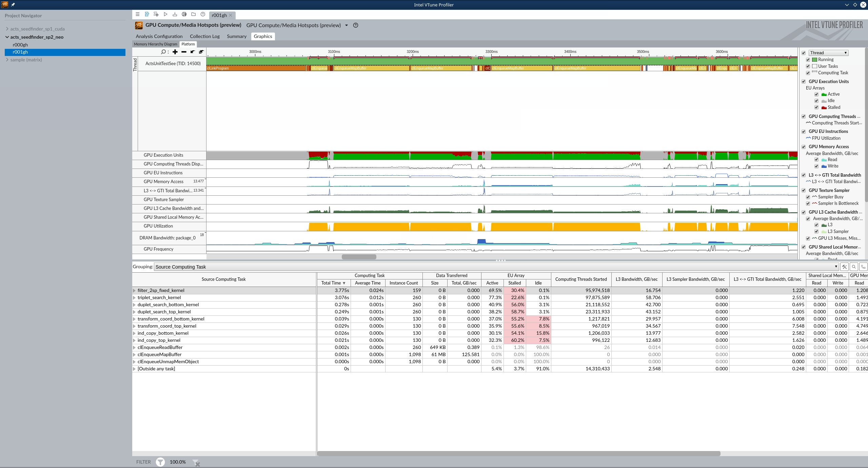The height and width of the screenshot is (468, 868).
Task: Toggle GPU EU Instructions checkbox
Action: click(x=804, y=132)
